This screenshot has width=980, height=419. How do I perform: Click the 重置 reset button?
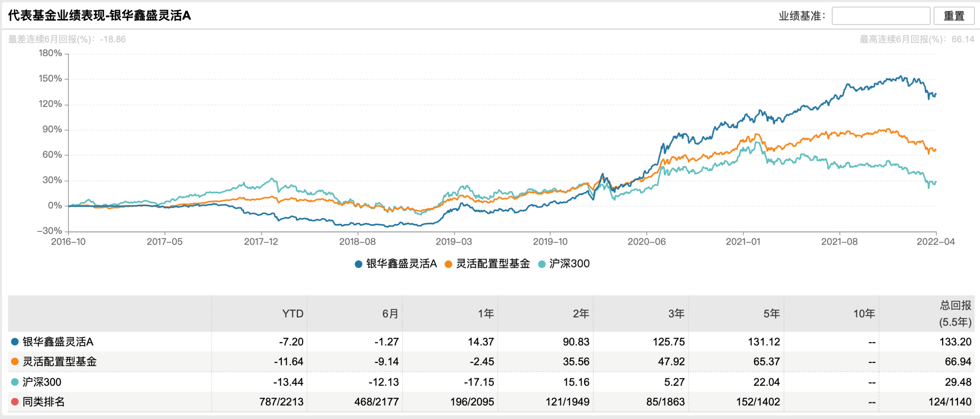tap(954, 16)
